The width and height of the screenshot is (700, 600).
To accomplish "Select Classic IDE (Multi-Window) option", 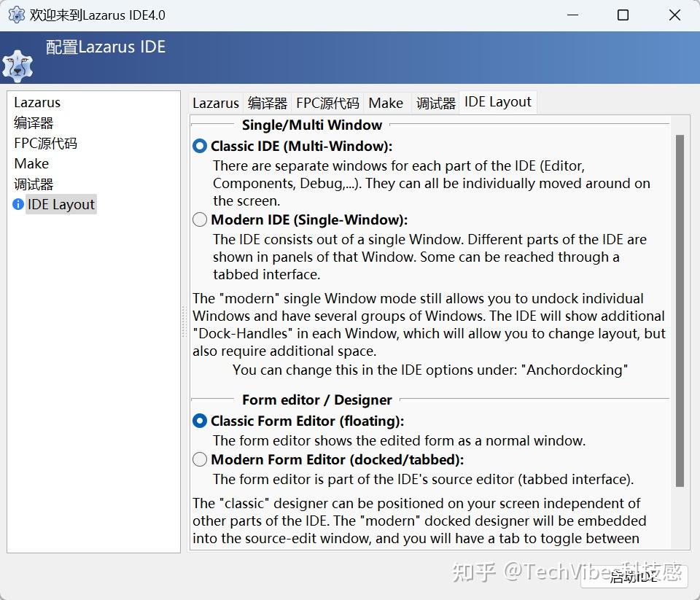I will pos(199,145).
